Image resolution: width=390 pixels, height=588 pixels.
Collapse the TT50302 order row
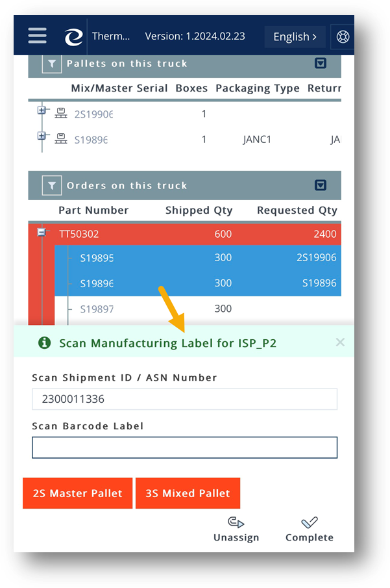42,232
